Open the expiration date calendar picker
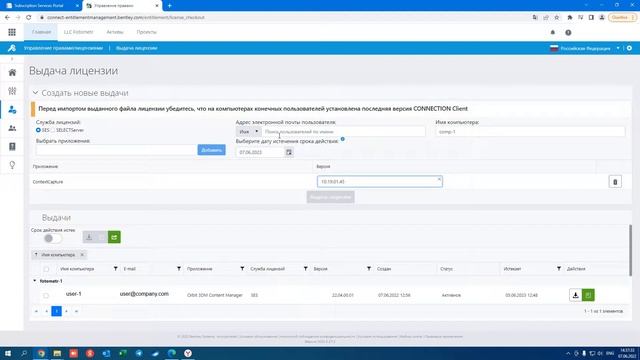Image resolution: width=640 pixels, height=360 pixels. (x=289, y=152)
